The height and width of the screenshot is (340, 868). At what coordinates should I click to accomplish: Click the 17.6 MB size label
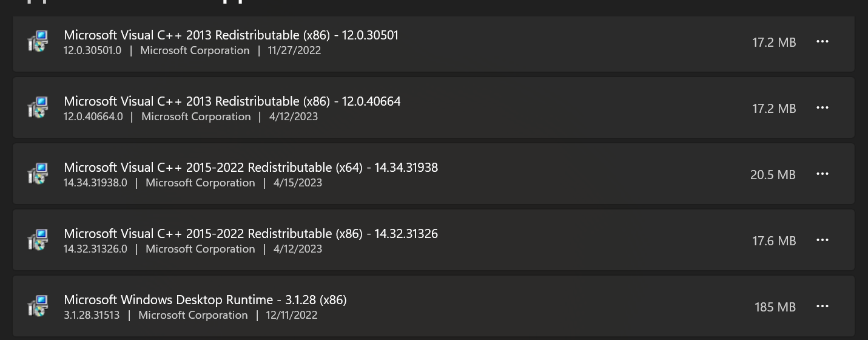[x=774, y=241]
